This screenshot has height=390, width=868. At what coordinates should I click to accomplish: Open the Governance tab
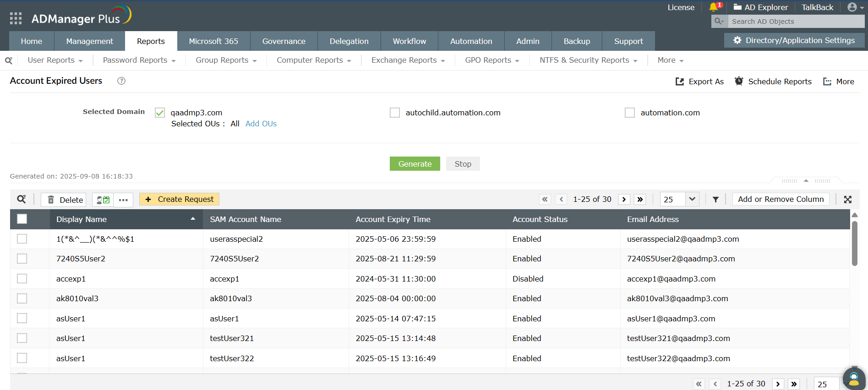tap(284, 41)
